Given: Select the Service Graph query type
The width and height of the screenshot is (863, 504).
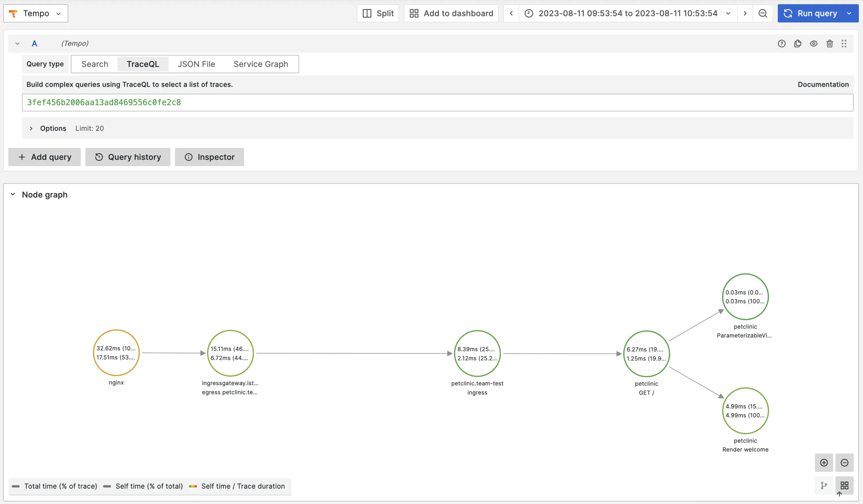Looking at the screenshot, I should coord(261,64).
